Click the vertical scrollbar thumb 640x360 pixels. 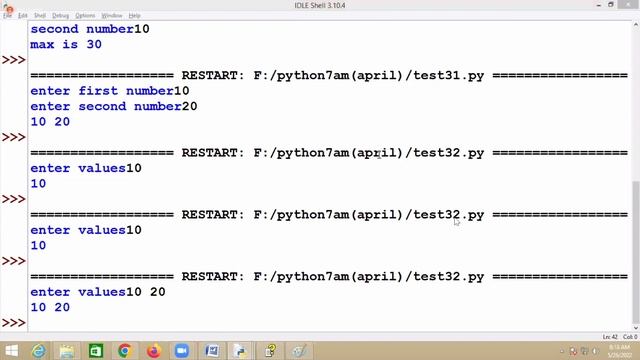636,251
